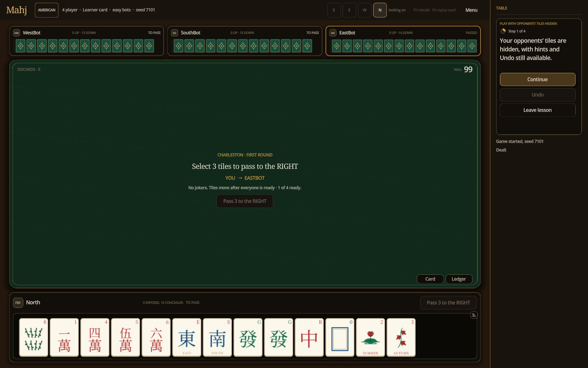Click 'Game started, seed 7101' log entry
Screen dimensions: 588x368
pyautogui.click(x=520, y=141)
